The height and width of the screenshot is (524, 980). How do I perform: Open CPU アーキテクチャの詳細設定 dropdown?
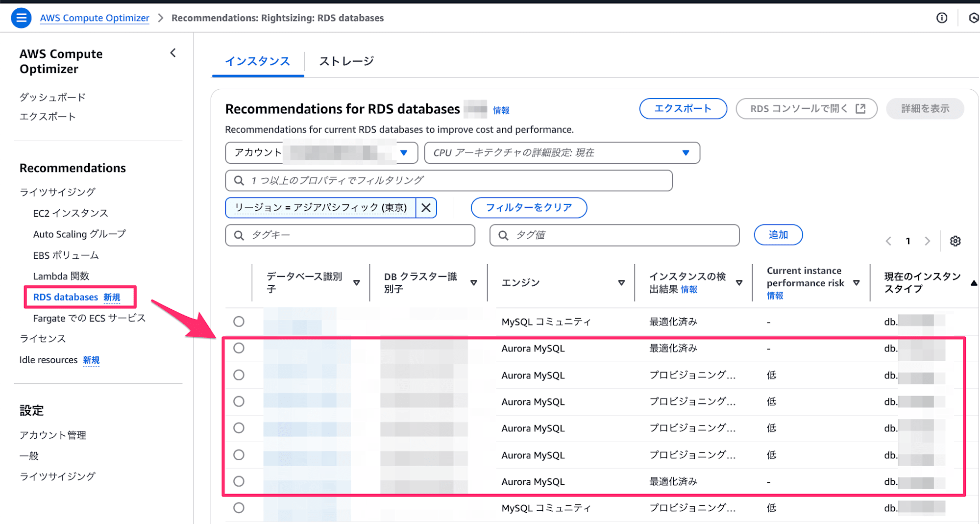[562, 153]
